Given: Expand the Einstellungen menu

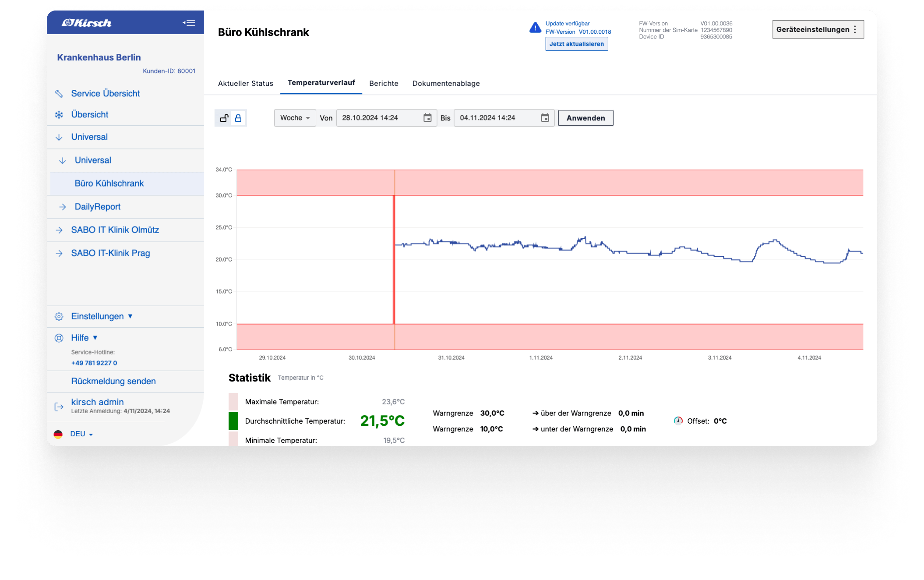Looking at the screenshot, I should [x=102, y=316].
